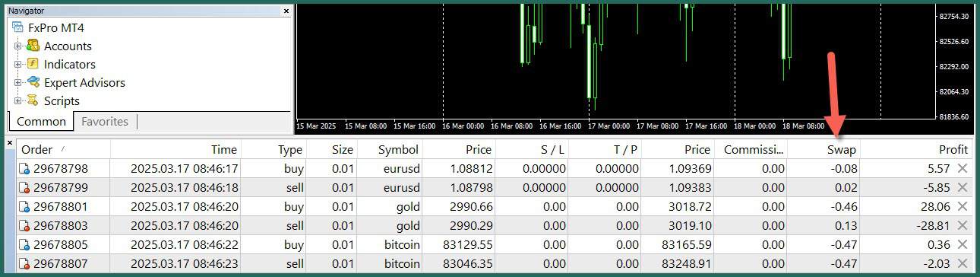Click buy order icon for 29678801
Screen dimensions: 980x277
coord(25,206)
